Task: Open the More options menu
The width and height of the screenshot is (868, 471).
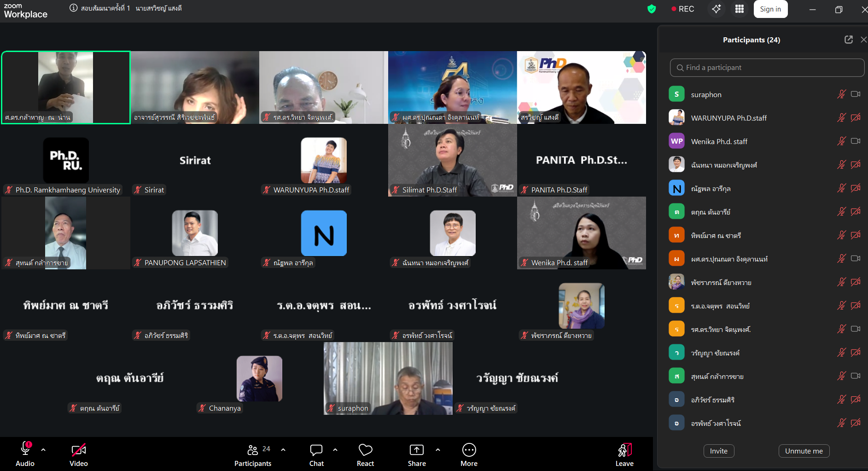Action: [x=469, y=455]
